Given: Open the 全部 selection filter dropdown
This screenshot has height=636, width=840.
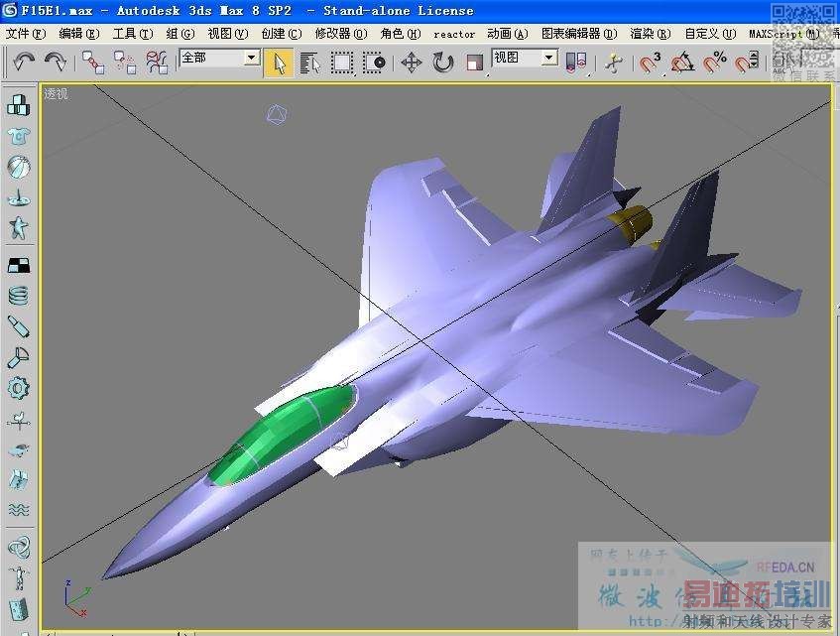Looking at the screenshot, I should pyautogui.click(x=252, y=58).
